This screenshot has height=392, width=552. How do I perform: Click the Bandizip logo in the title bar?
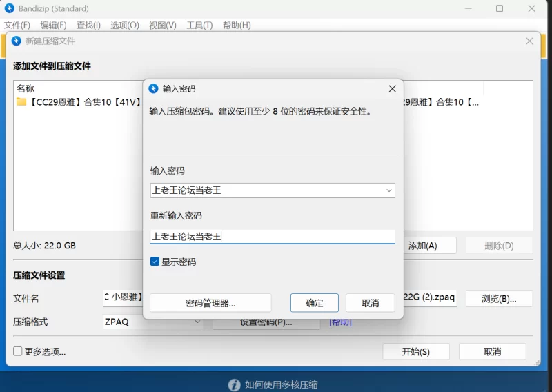[x=10, y=8]
